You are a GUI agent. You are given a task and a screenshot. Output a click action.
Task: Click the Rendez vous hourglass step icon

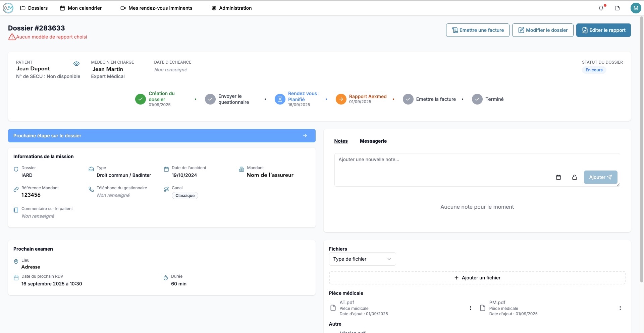coord(280,99)
